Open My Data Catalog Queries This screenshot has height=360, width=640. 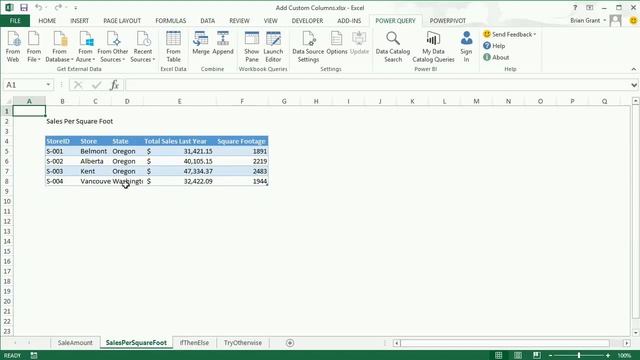(433, 47)
